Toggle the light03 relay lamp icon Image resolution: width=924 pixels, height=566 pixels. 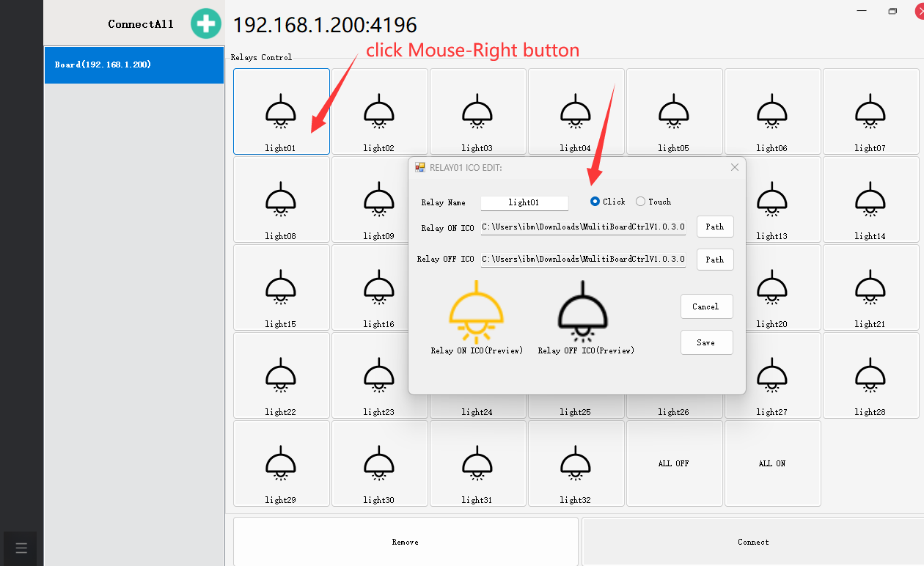tap(477, 111)
